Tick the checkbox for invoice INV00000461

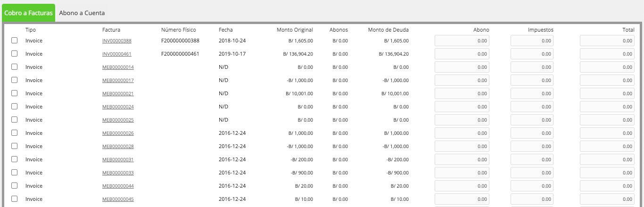click(x=15, y=54)
